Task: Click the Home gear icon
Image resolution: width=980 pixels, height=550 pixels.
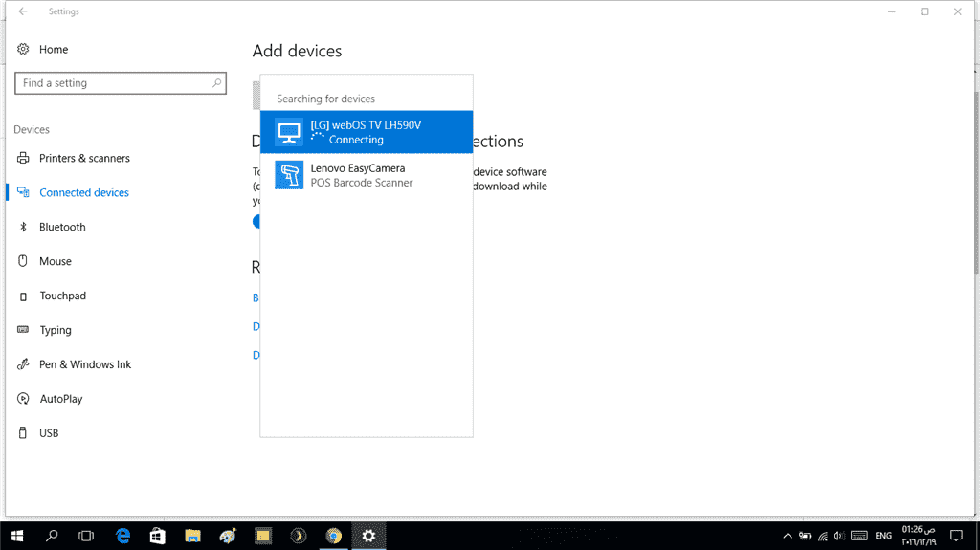Action: (x=23, y=49)
